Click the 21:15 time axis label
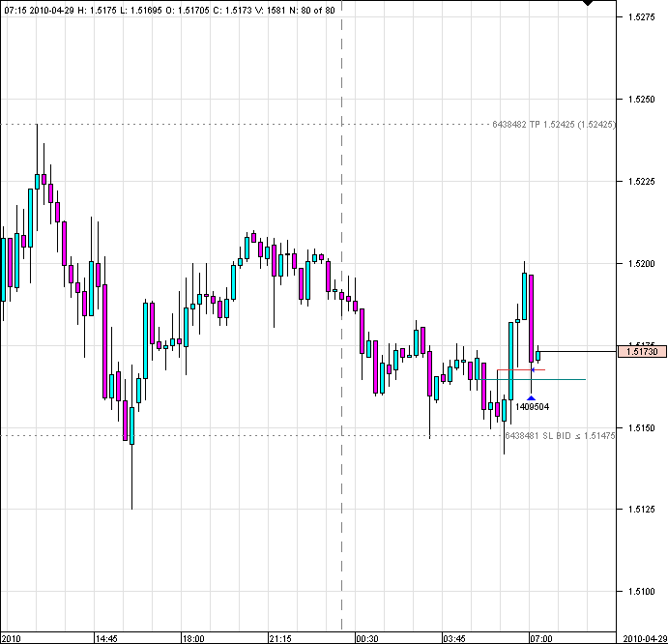This screenshot has width=668, height=644. (280, 638)
